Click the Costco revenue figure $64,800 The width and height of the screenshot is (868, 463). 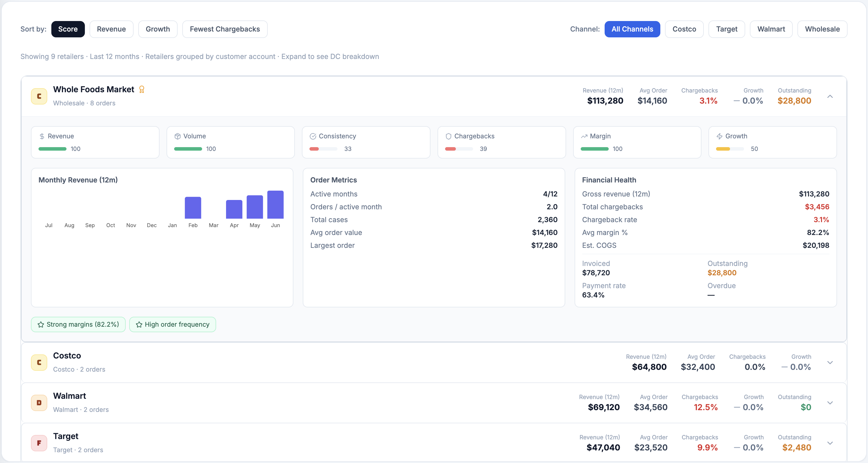(x=649, y=367)
